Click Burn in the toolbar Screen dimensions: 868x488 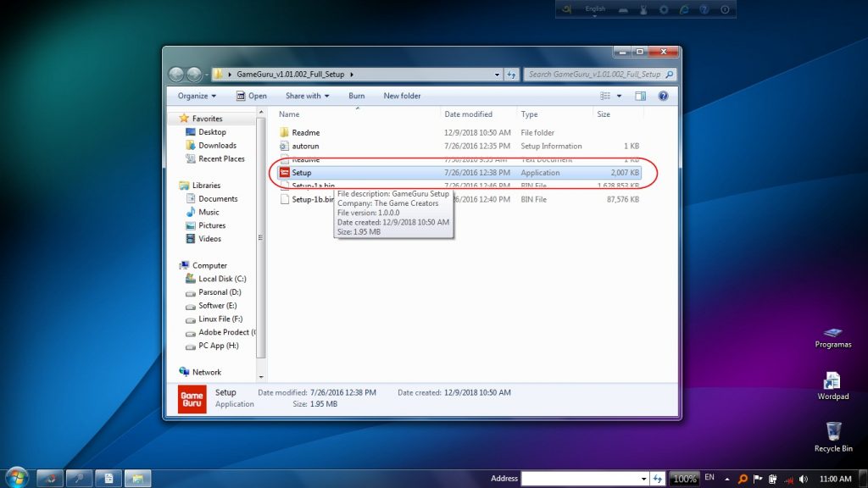pos(357,96)
